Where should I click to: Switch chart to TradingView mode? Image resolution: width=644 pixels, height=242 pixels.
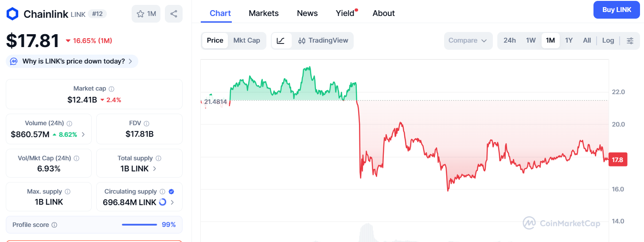323,40
